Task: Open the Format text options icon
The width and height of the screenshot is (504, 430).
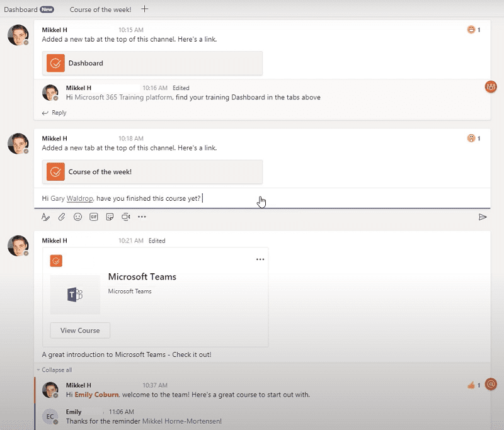Action: pyautogui.click(x=45, y=217)
